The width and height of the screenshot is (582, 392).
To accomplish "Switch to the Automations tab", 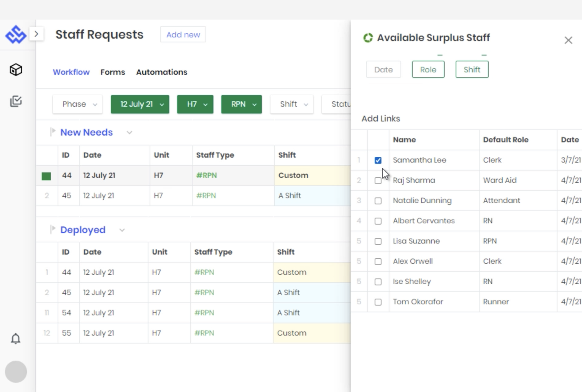I will pos(162,72).
